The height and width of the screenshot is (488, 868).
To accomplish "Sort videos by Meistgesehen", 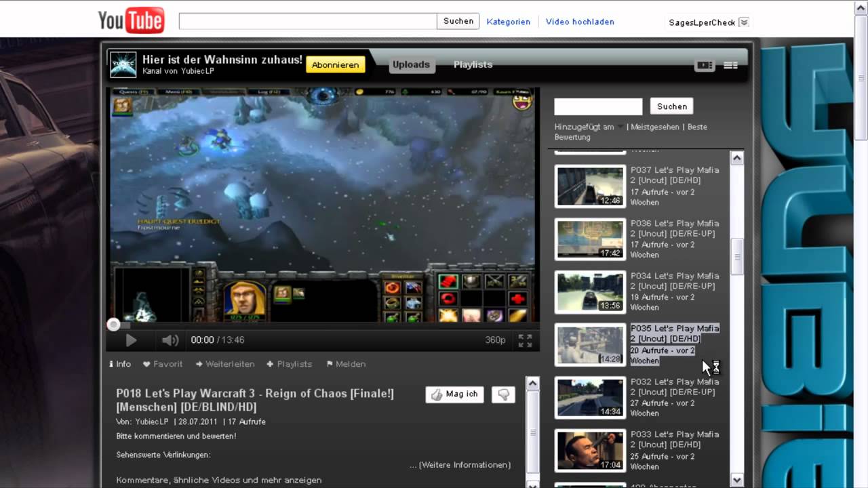I will [654, 127].
